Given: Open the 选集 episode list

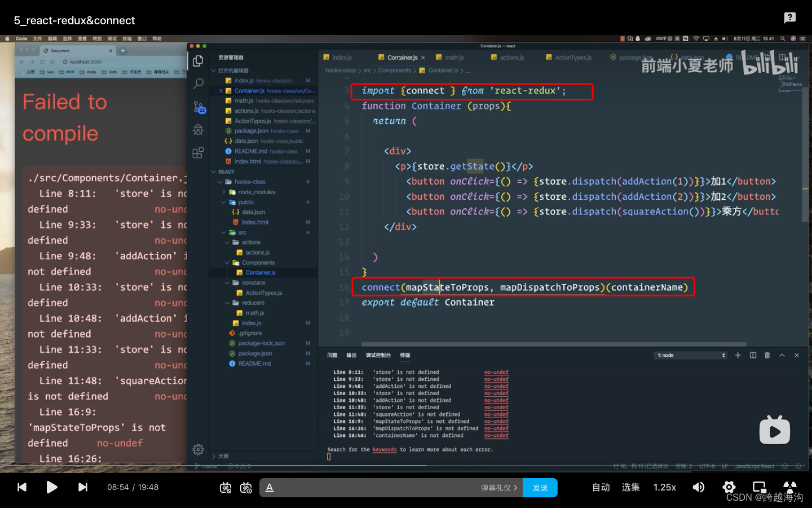Looking at the screenshot, I should tap(631, 487).
